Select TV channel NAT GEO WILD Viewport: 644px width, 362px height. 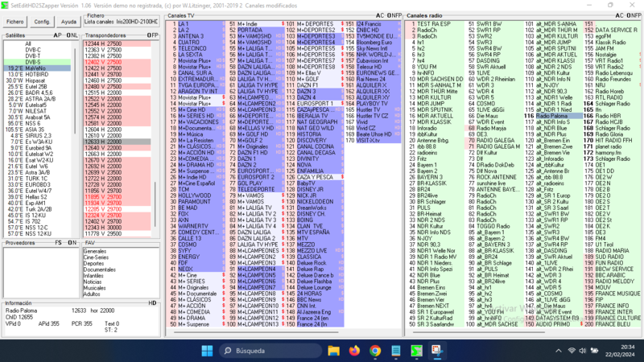pos(315,128)
